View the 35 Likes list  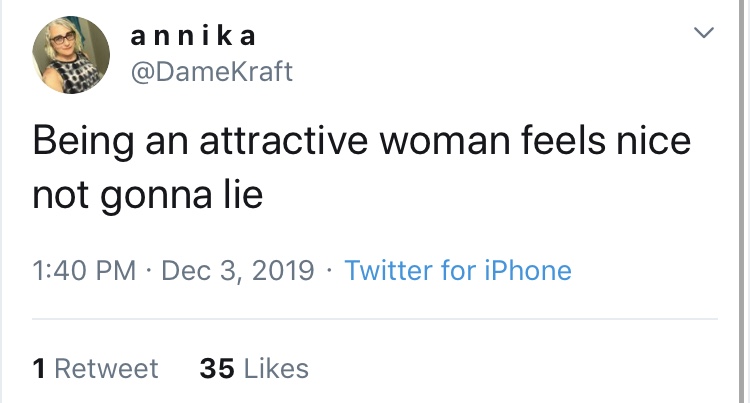click(254, 368)
